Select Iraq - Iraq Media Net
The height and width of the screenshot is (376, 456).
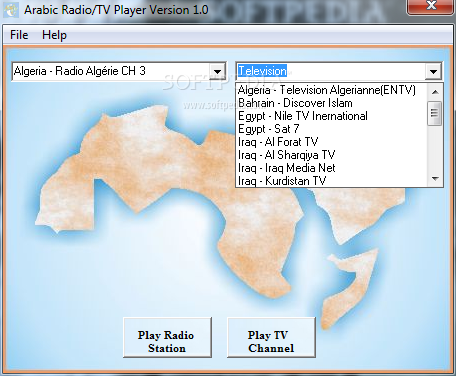point(331,168)
